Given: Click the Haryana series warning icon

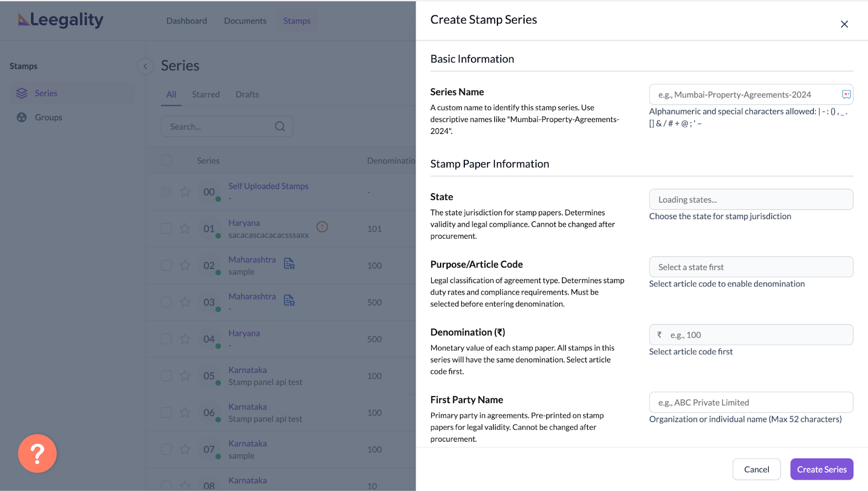Looking at the screenshot, I should pos(322,227).
